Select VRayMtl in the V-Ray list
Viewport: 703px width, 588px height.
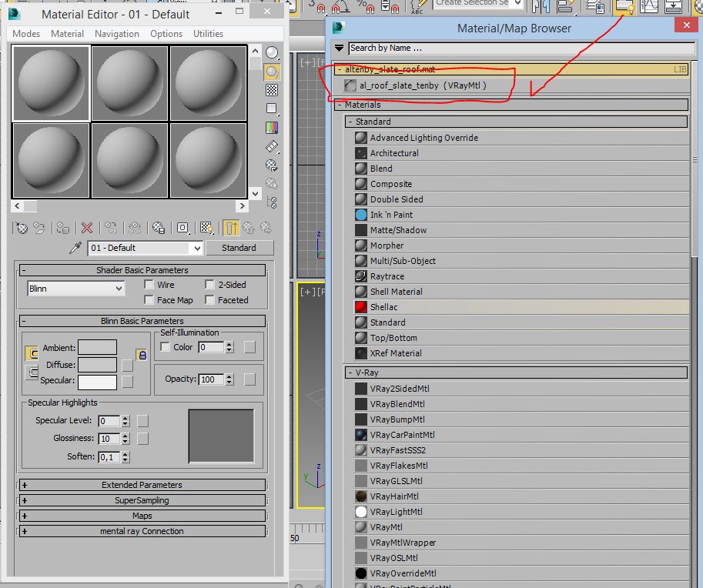tap(386, 527)
